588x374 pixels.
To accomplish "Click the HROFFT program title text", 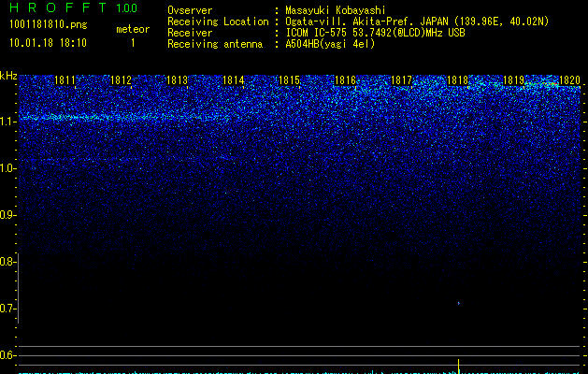I will coord(58,7).
